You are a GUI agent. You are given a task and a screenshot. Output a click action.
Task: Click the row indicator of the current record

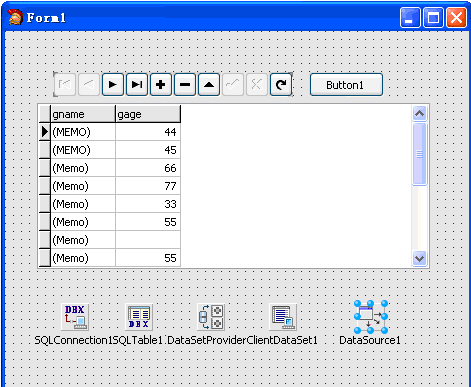coord(45,132)
